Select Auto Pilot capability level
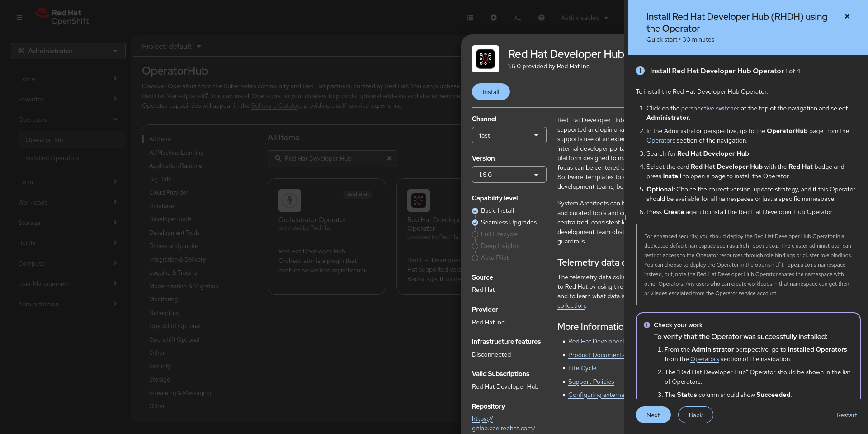 click(x=490, y=258)
